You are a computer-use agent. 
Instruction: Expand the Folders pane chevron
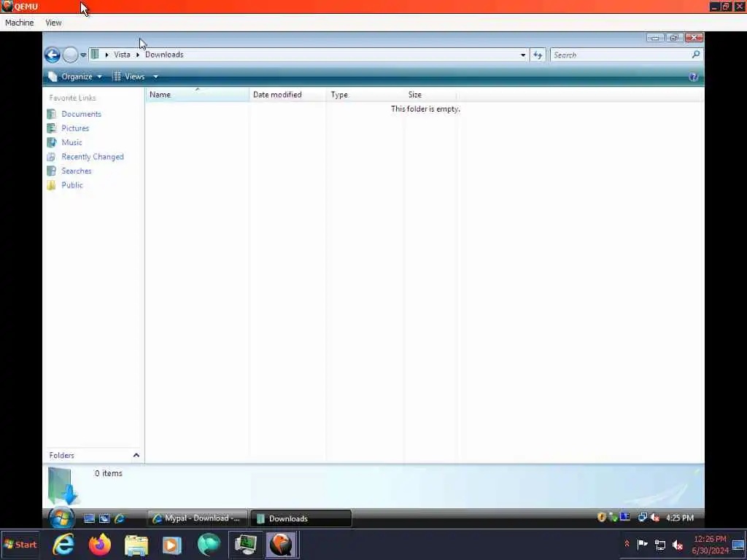[136, 455]
